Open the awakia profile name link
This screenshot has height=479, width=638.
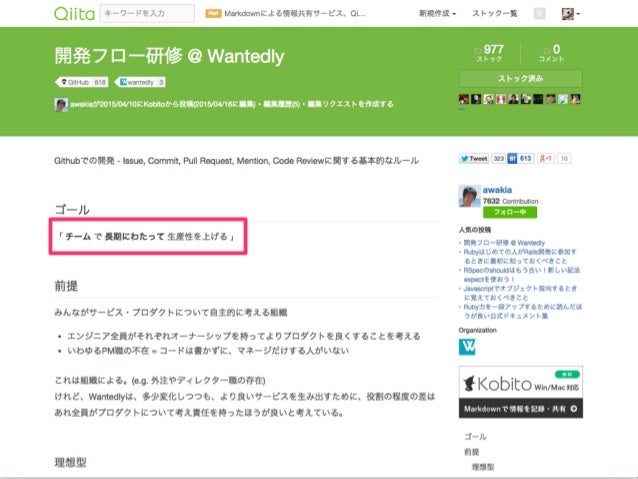coord(497,190)
